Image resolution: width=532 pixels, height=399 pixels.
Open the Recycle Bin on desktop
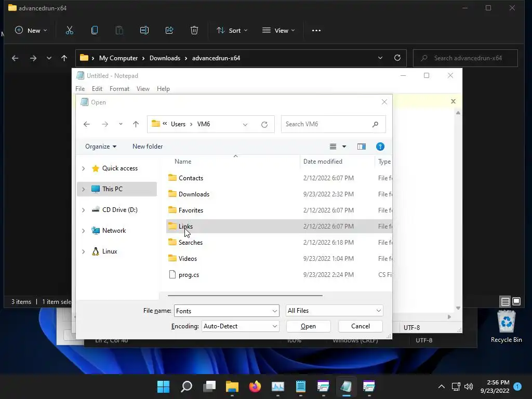point(506,326)
